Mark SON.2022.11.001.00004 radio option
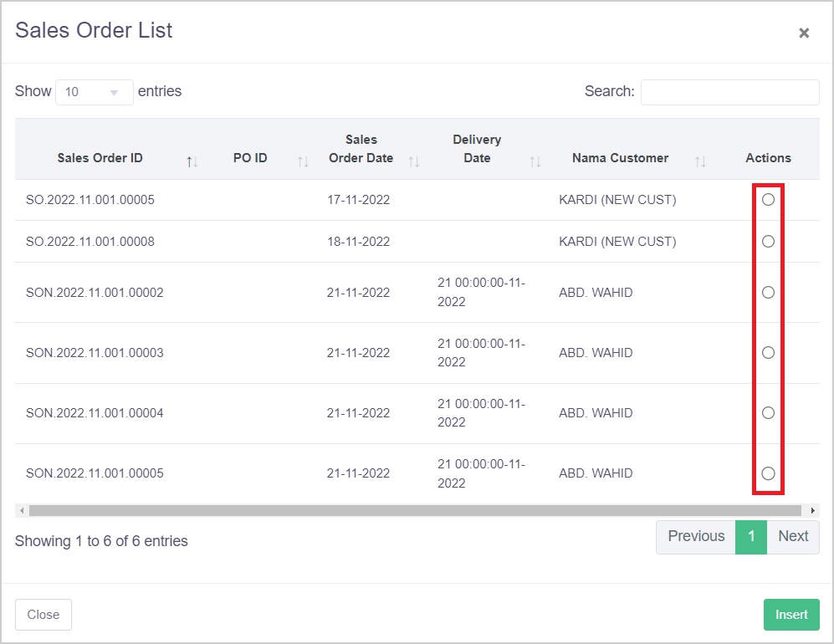 tap(768, 413)
